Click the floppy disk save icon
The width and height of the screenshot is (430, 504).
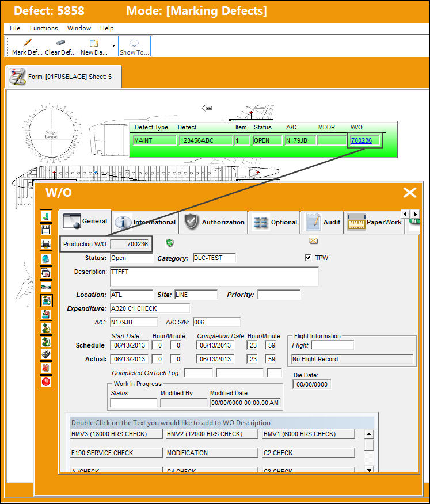click(46, 230)
